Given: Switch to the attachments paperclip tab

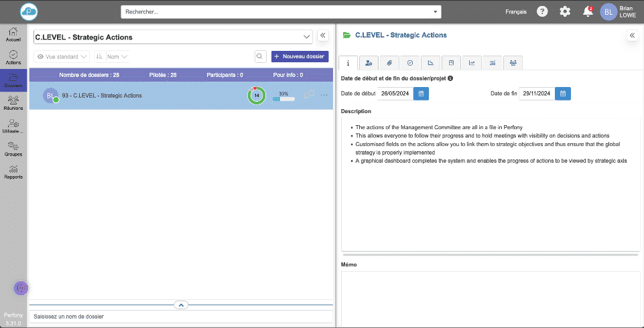Looking at the screenshot, I should tap(389, 63).
